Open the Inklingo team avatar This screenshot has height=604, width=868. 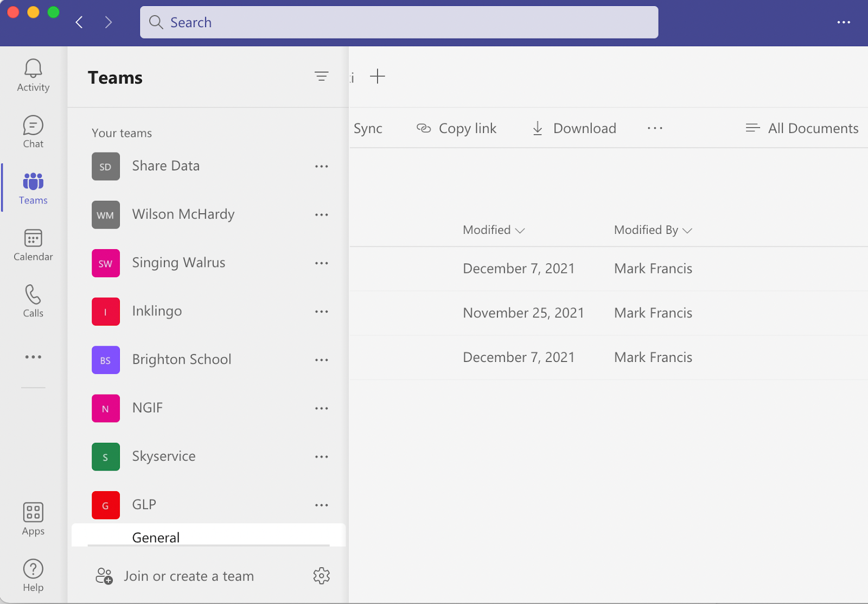(106, 311)
